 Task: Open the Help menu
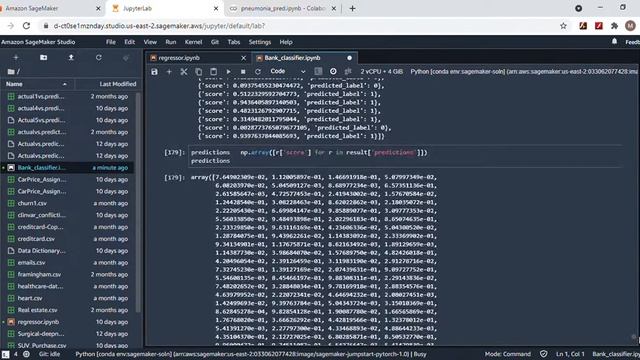286,42
